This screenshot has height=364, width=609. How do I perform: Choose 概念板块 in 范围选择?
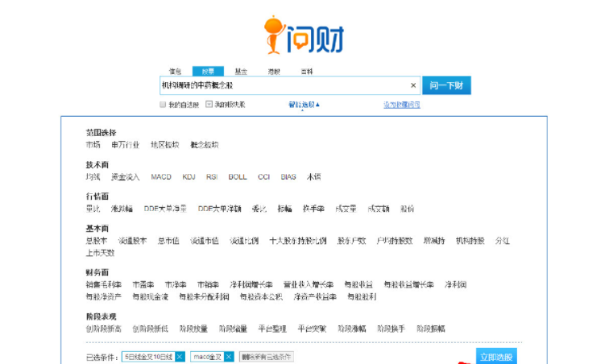point(204,145)
